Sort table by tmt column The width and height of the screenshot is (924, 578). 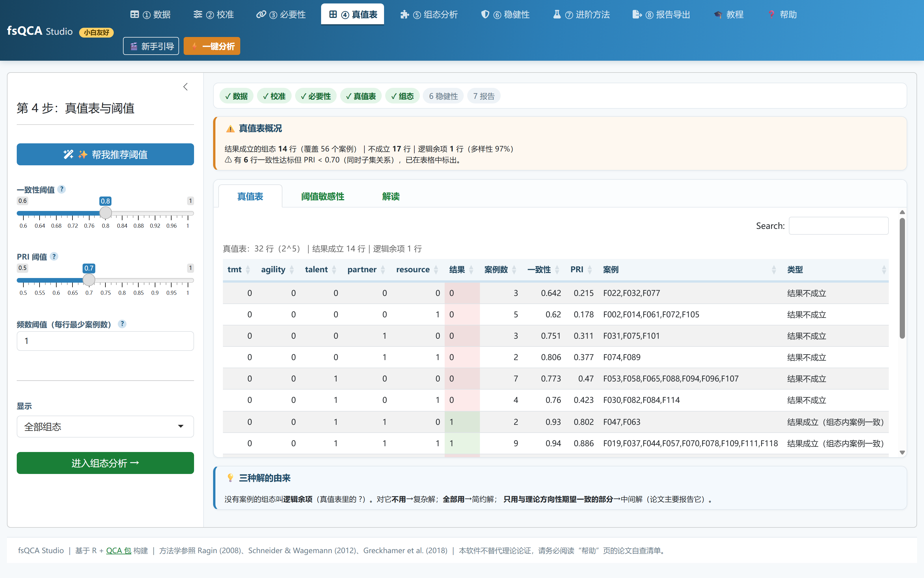coord(239,270)
